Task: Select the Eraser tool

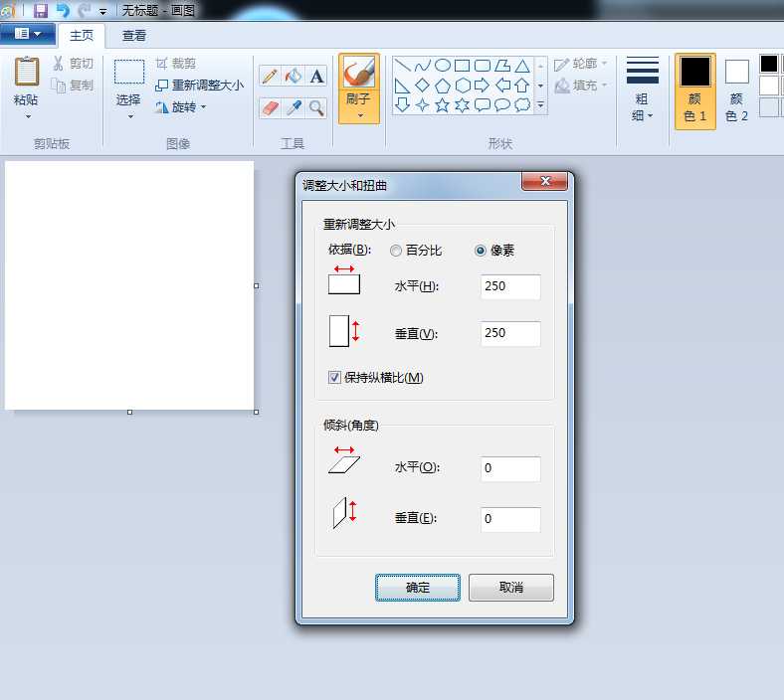Action: [x=270, y=107]
